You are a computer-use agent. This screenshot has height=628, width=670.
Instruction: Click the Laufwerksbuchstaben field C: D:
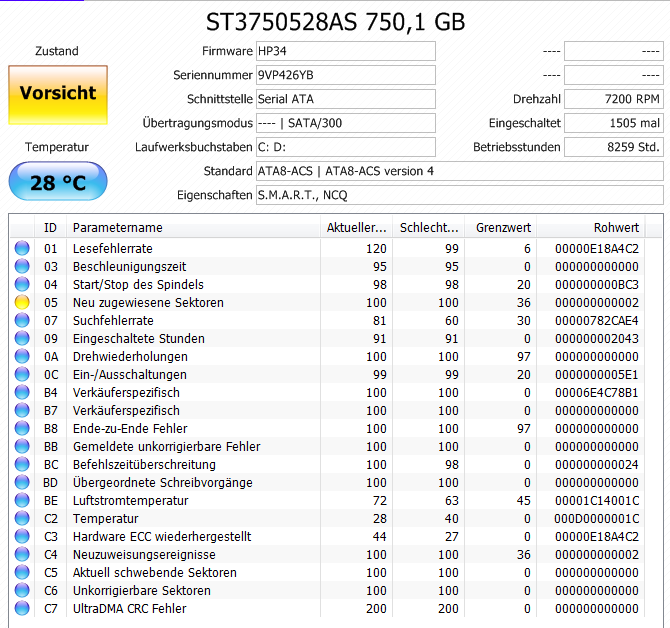click(346, 147)
